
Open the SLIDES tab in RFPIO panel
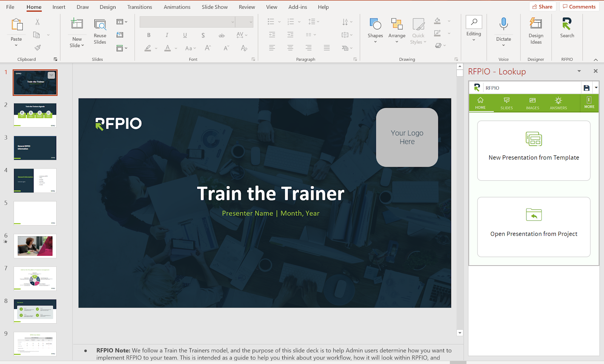click(507, 103)
